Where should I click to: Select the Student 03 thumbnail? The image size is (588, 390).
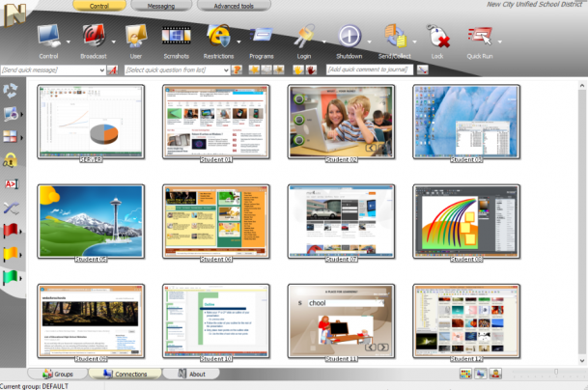click(466, 122)
